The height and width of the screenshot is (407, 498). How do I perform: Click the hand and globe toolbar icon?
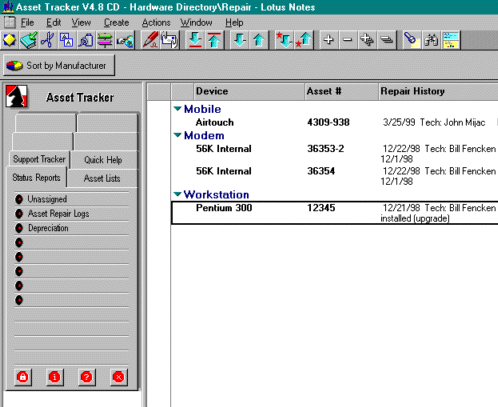tap(125, 40)
